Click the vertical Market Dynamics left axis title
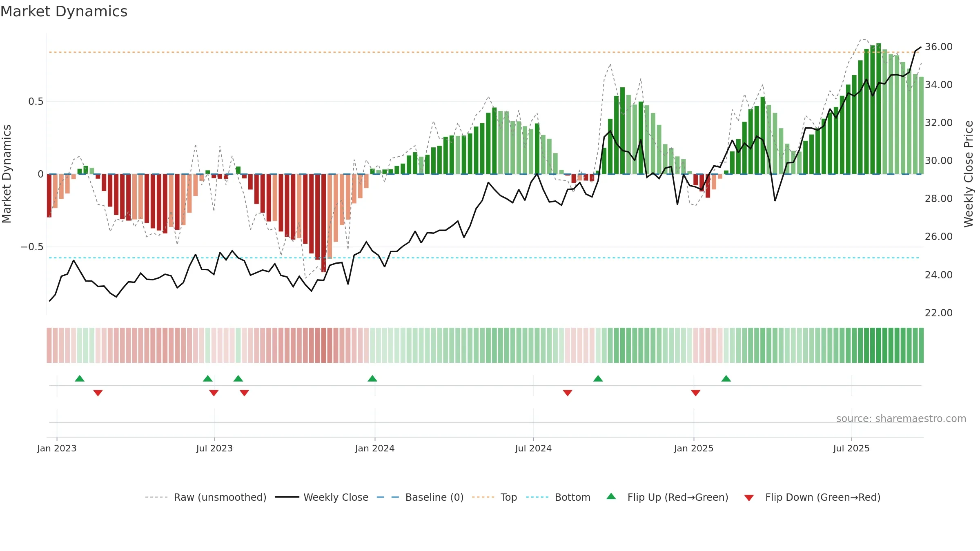This screenshot has height=551, width=980. coord(7,174)
